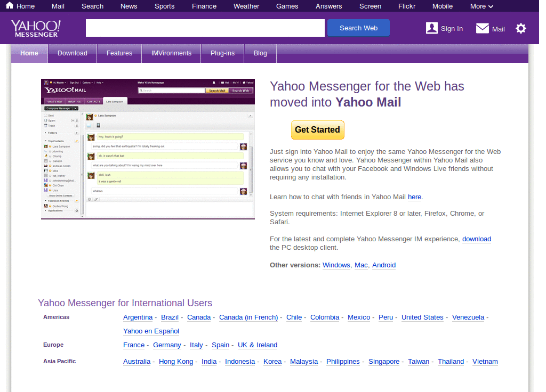Select Australia under Asia Pacific
Screen dimensions: 546x392
[137, 362]
